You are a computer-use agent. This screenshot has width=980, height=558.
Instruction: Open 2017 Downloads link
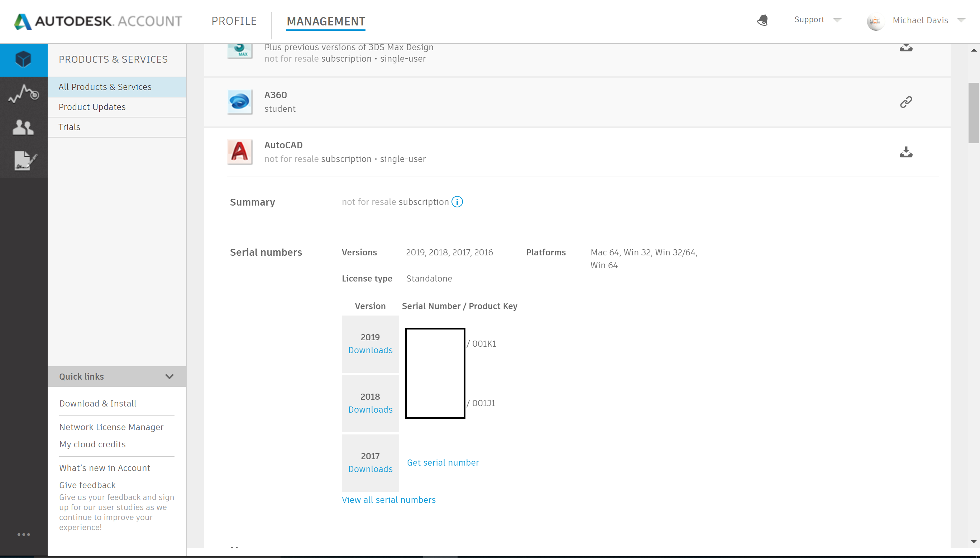(371, 469)
